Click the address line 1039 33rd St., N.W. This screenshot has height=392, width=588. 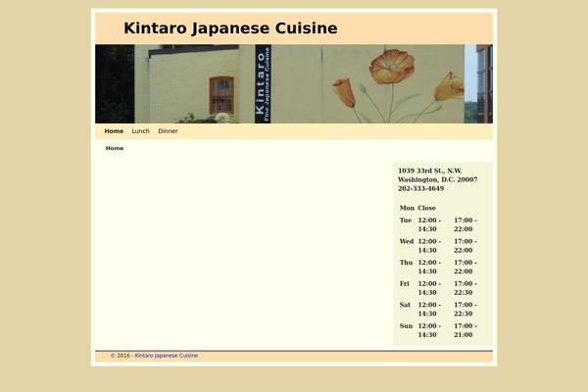pyautogui.click(x=430, y=171)
